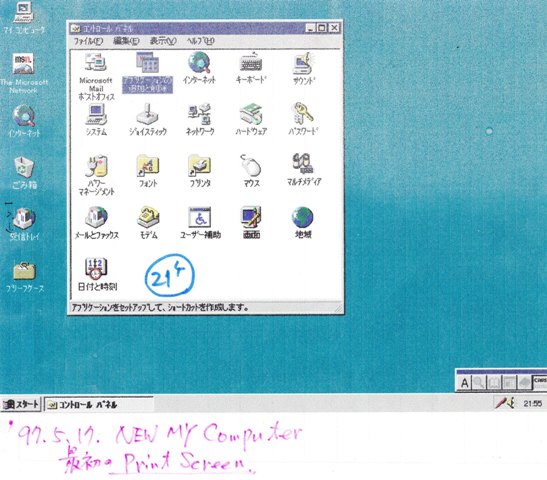Open the ヘルプ(H) menu
The width and height of the screenshot is (547, 480).
200,41
